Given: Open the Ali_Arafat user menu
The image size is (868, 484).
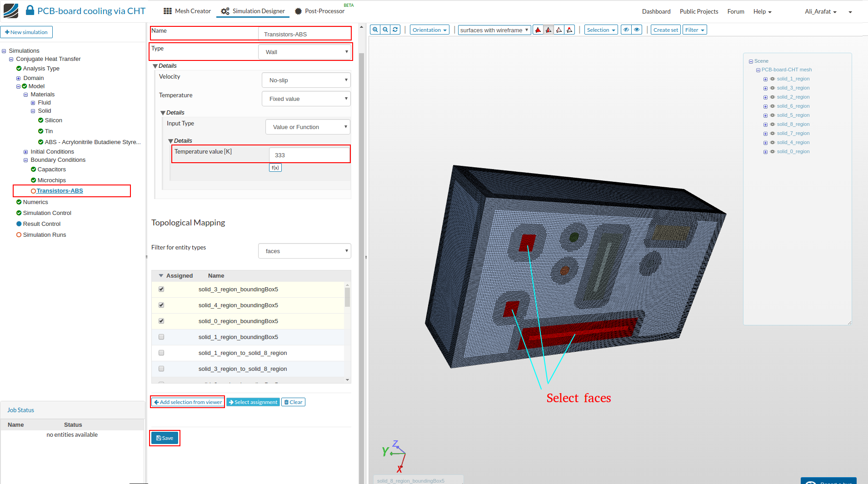Looking at the screenshot, I should click(821, 11).
